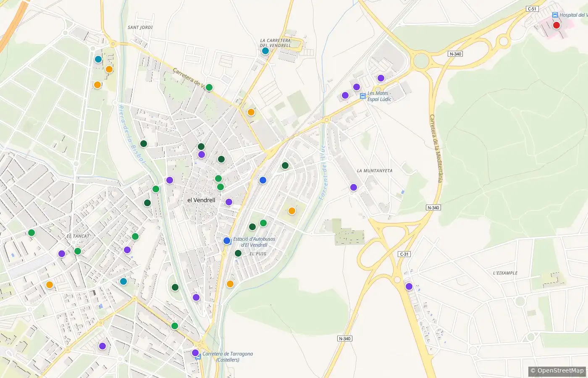Click the 'LA MUNTANYETA' label
The width and height of the screenshot is (588, 378).
point(375,171)
